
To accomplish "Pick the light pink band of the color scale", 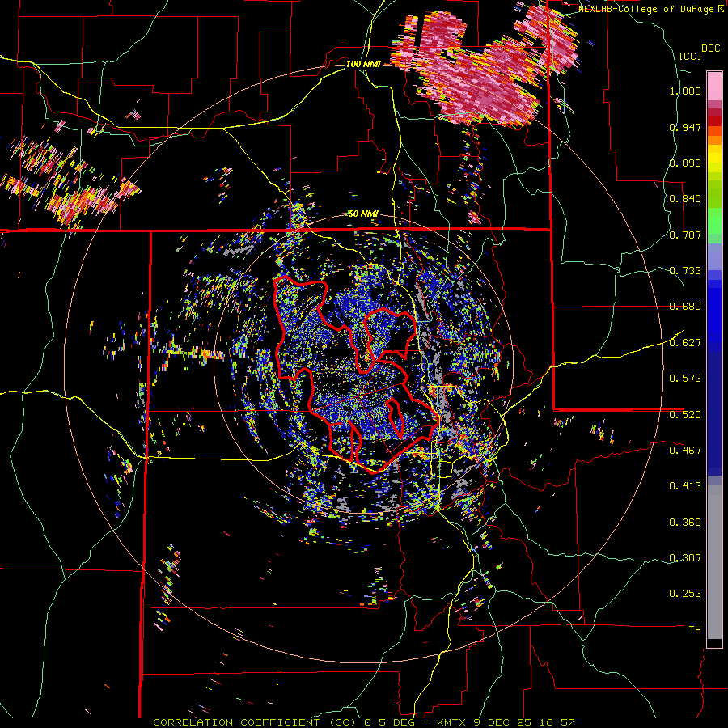I will (x=714, y=86).
